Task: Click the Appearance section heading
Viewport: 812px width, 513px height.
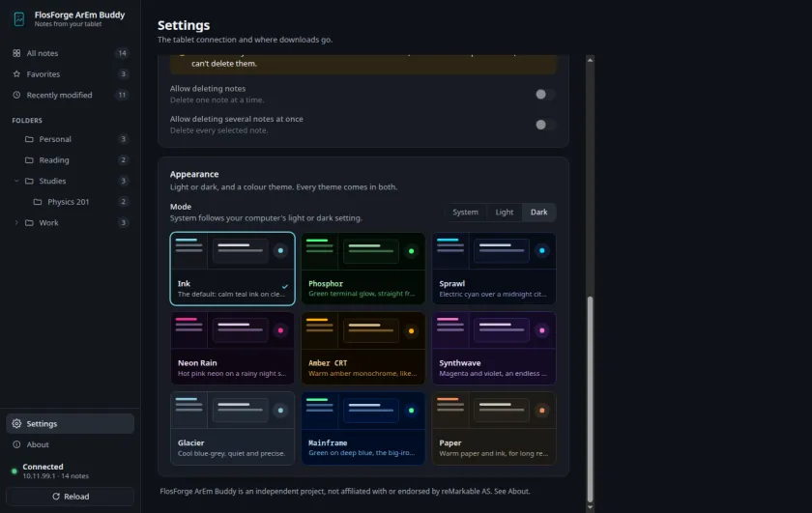Action: point(194,175)
